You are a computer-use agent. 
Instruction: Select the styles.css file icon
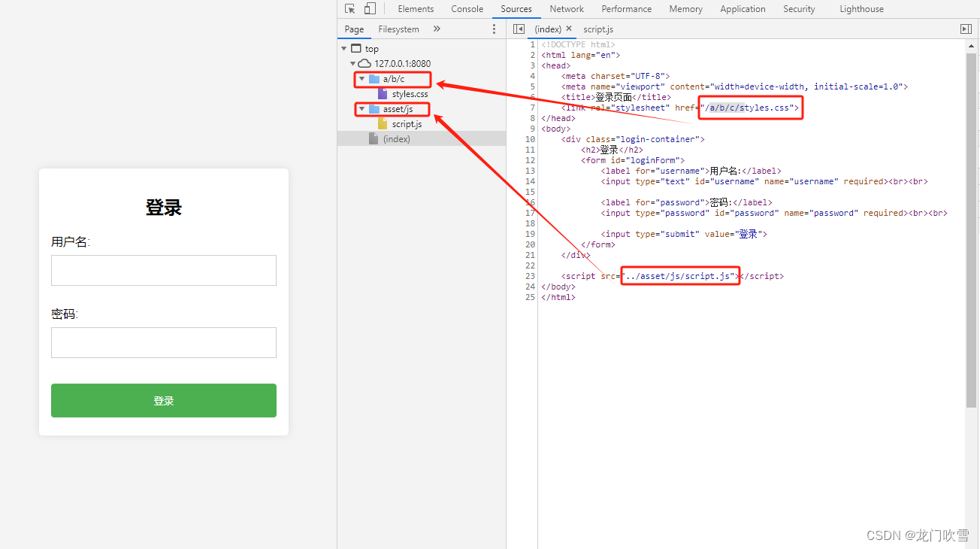383,94
